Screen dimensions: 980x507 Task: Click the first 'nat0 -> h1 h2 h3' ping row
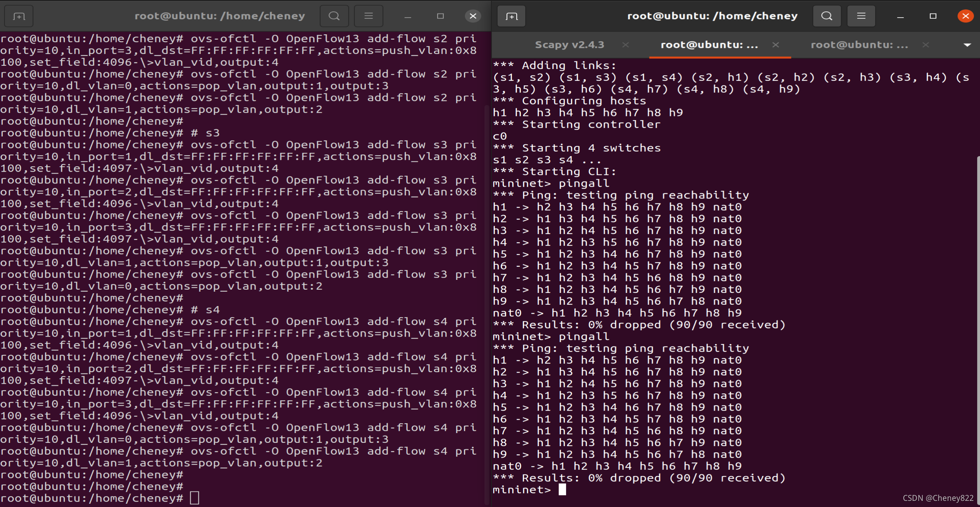617,313
